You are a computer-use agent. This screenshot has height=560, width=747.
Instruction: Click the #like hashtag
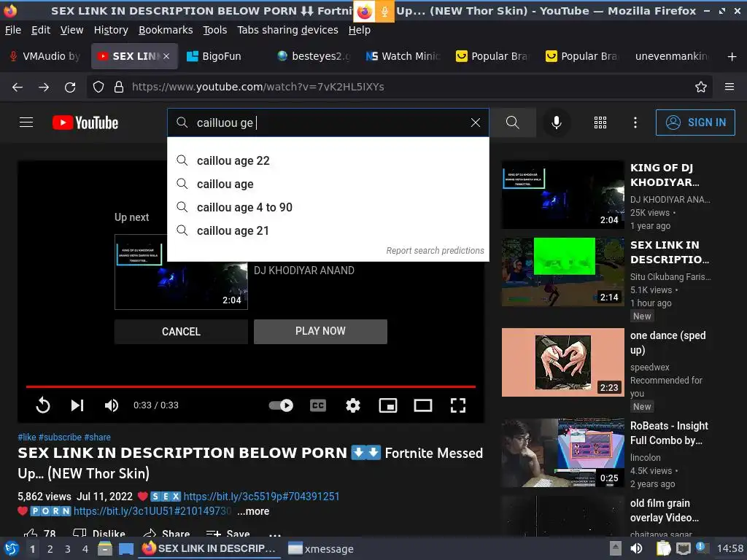pos(27,437)
